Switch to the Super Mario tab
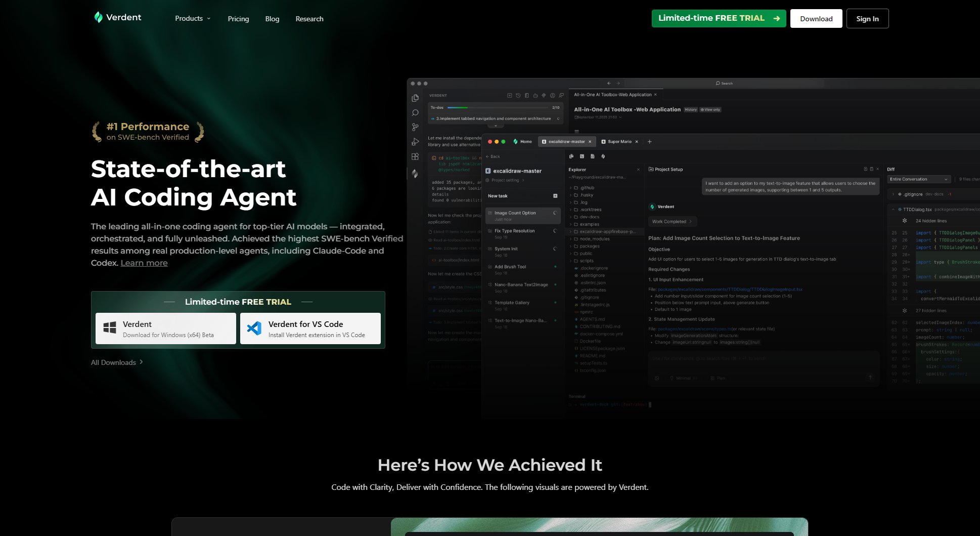 (x=619, y=142)
